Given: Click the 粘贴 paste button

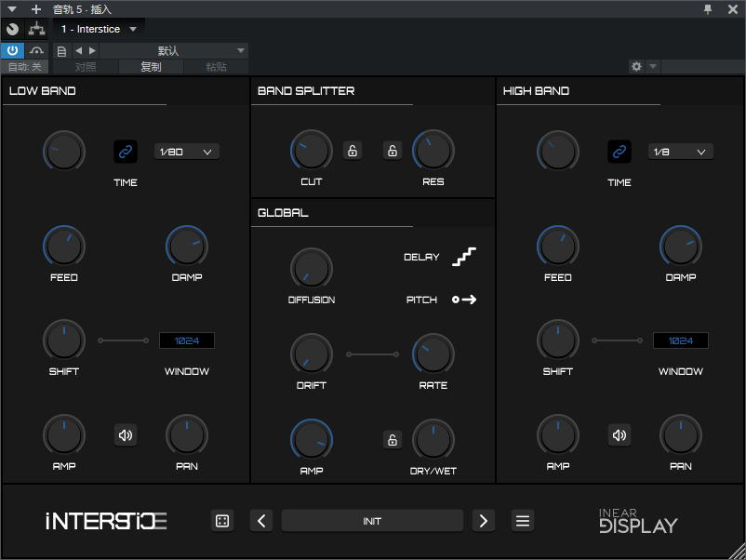Looking at the screenshot, I should click(x=216, y=67).
